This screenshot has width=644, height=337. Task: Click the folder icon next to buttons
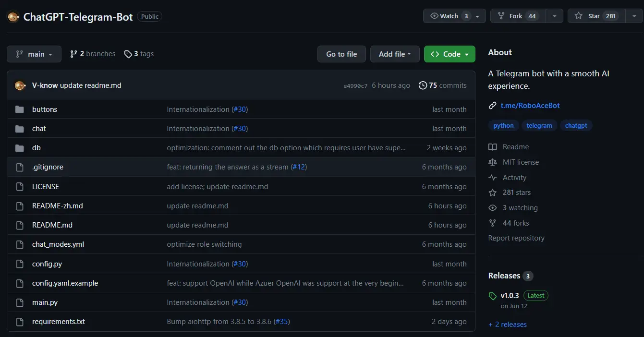20,109
